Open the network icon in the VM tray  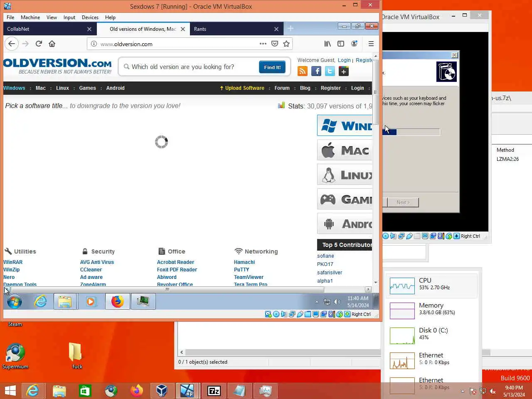pos(327,302)
